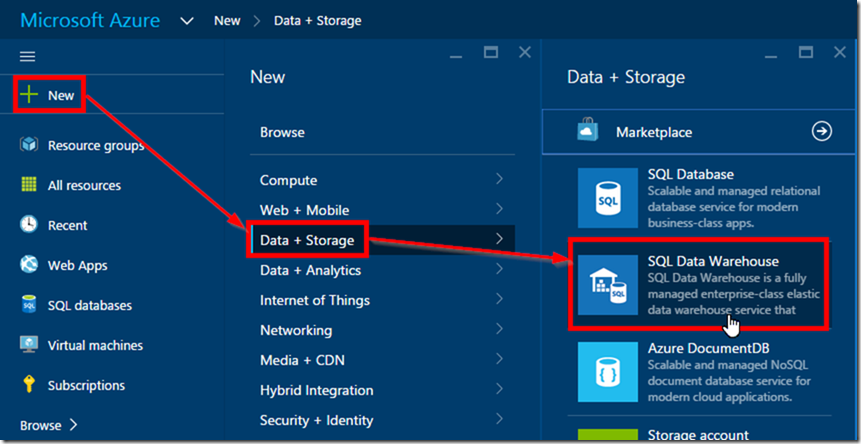Screen dimensions: 861x444
Task: Open All resources from sidebar
Action: (85, 186)
